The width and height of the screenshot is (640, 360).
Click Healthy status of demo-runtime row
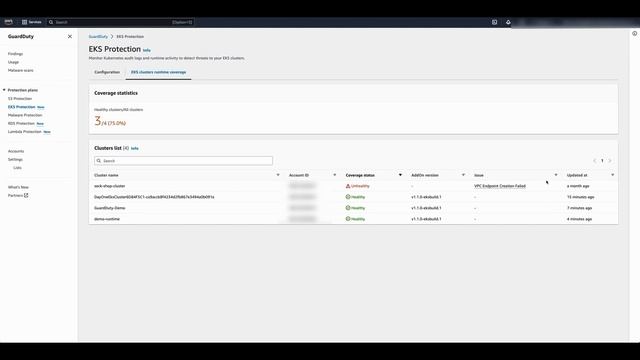356,219
